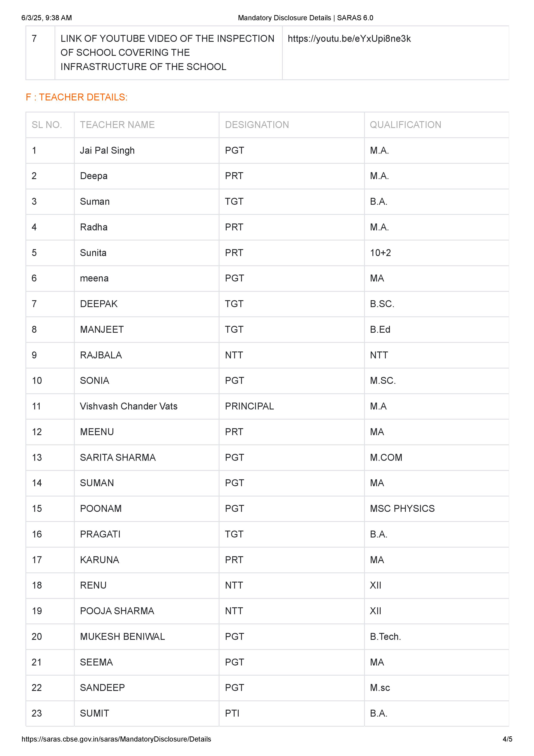Select teacher name Jai Pal Singh

tap(107, 150)
